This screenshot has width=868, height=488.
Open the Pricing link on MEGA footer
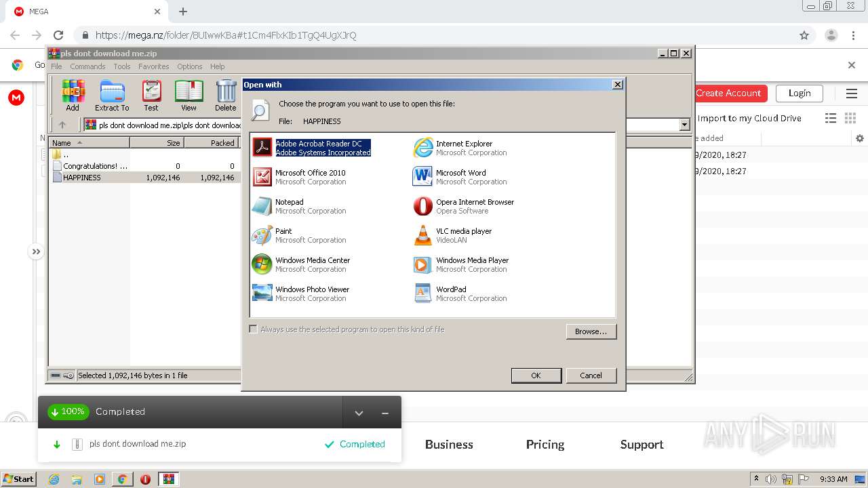pos(545,445)
